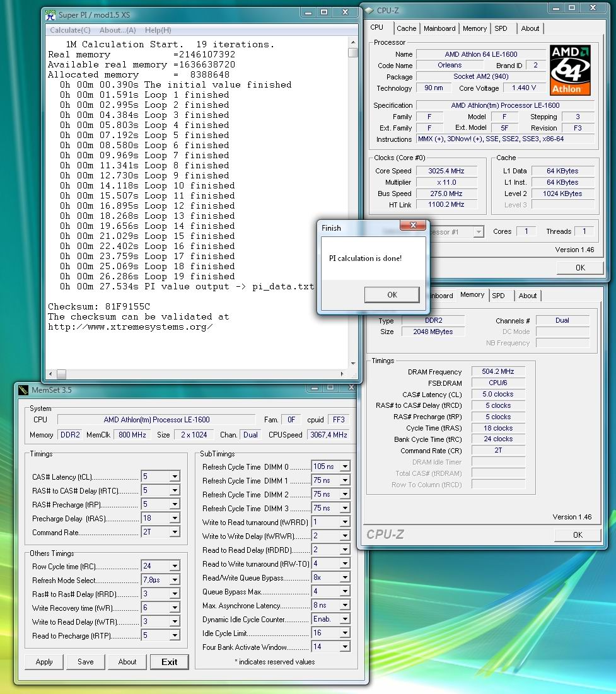The image size is (616, 694).
Task: Click the DRAM Frequency value 504.2 MHz
Action: [x=497, y=371]
